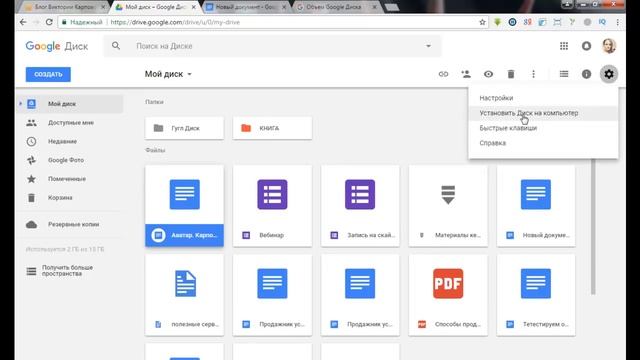Open the Chrome three-dot menu

click(618, 22)
